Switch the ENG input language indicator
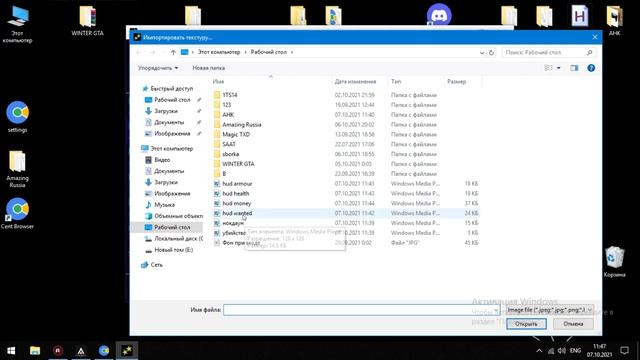Viewport: 640px width, 360px height. click(576, 351)
